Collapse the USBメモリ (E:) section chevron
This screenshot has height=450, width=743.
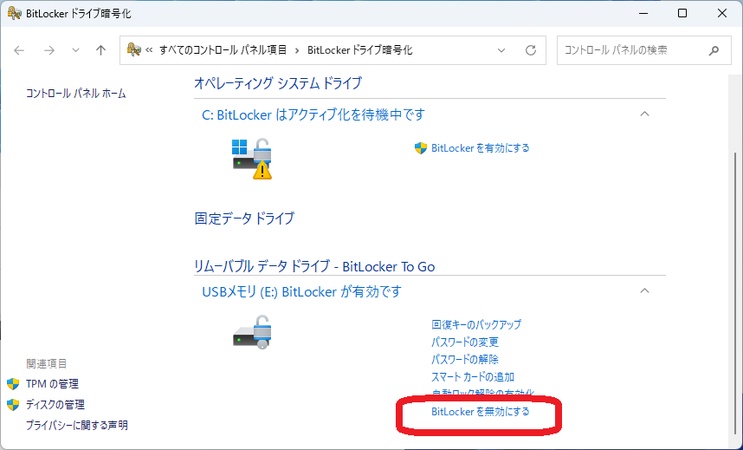coord(644,290)
